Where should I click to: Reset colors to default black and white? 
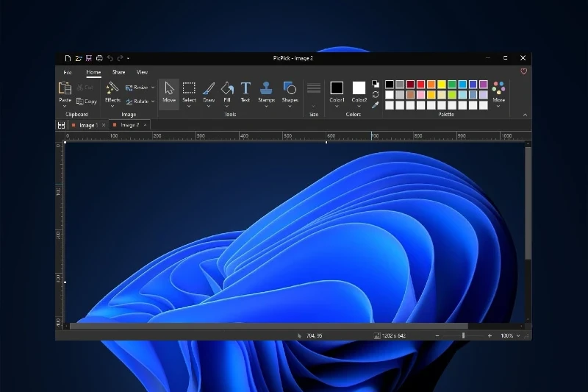376,84
